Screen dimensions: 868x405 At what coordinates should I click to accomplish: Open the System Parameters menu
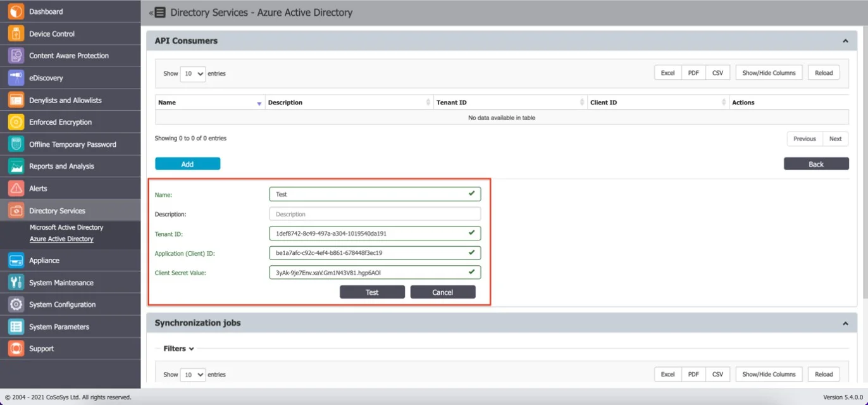pyautogui.click(x=70, y=327)
